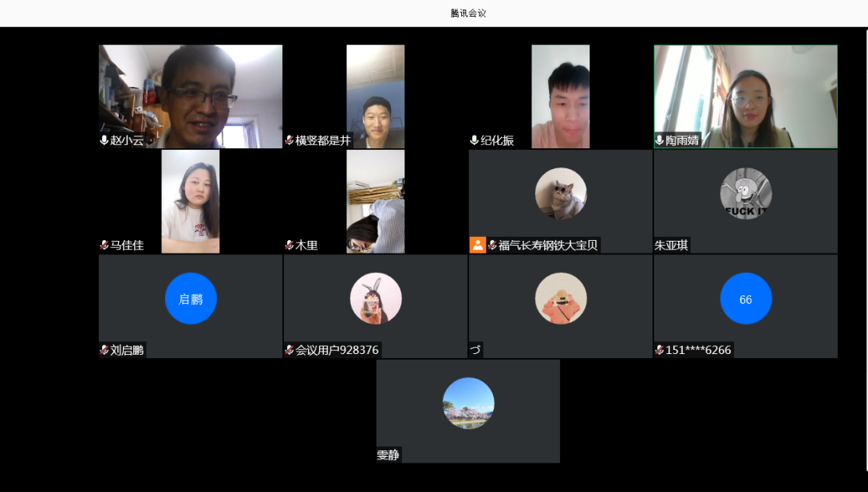This screenshot has width=868, height=492.
Task: Click the 腾讯会议 window title
Action: [468, 13]
